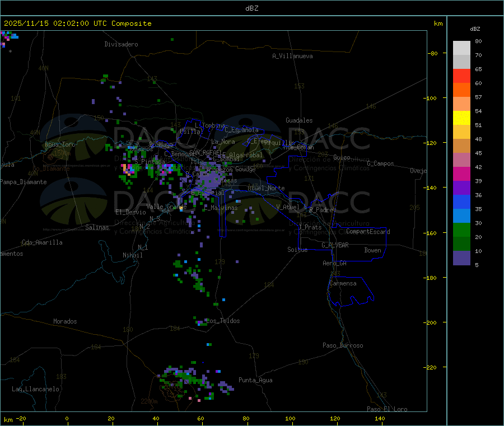504x426 pixels.
Task: Select the 54 dBZ yellow legend swatch
Action: tap(461, 118)
